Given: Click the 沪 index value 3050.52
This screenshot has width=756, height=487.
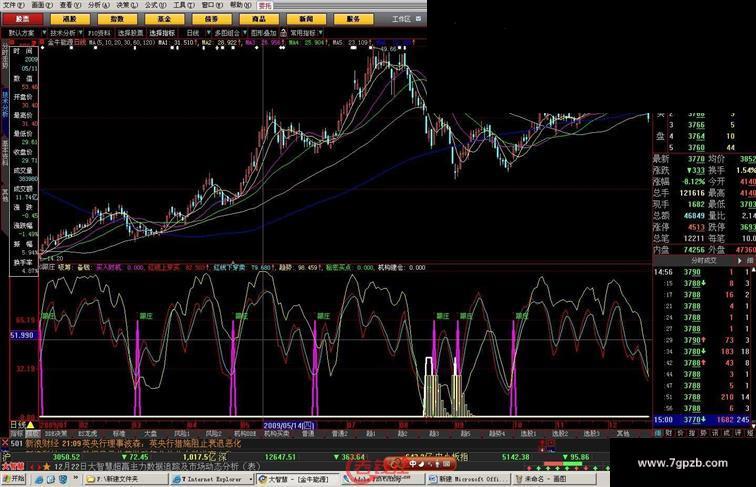Looking at the screenshot, I should (x=66, y=457).
